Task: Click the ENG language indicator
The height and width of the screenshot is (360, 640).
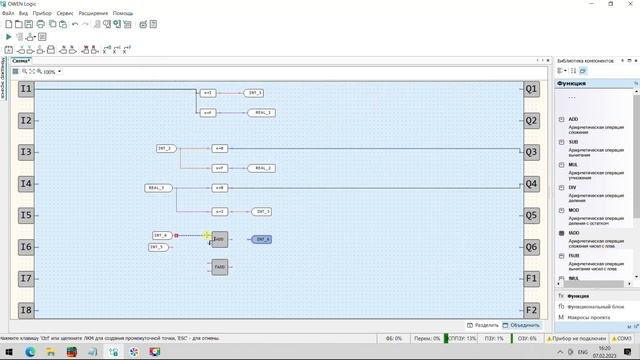Action: pyautogui.click(x=582, y=352)
